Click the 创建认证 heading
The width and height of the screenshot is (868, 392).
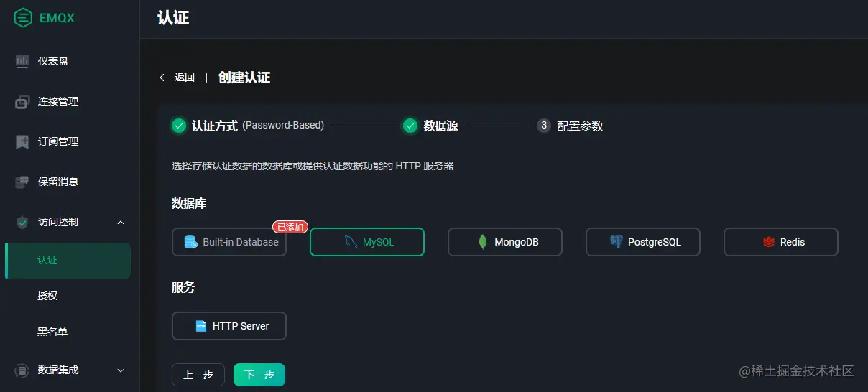(x=244, y=78)
